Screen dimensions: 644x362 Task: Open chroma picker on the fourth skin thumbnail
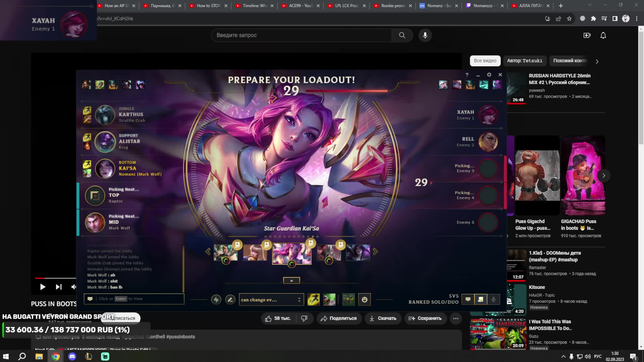click(x=329, y=261)
